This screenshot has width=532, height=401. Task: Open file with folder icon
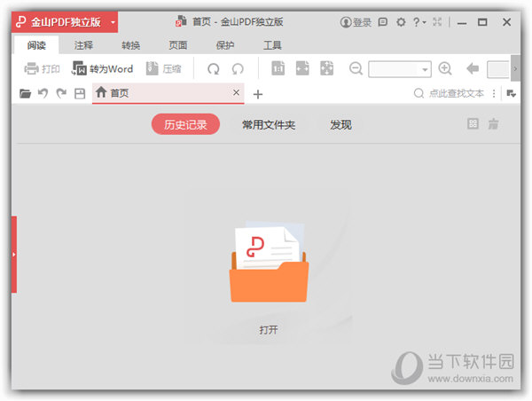(25, 93)
